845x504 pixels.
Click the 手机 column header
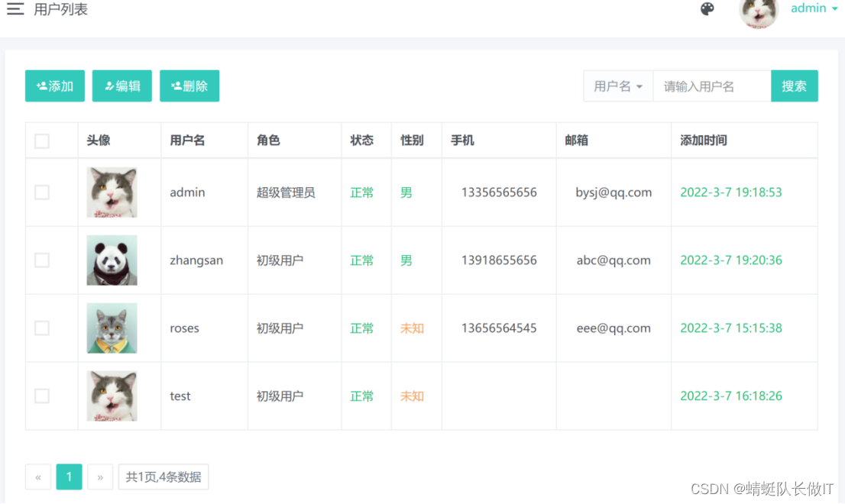tap(462, 141)
